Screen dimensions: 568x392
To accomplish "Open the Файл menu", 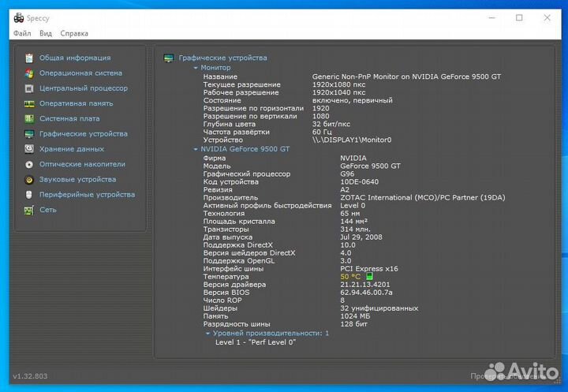I will click(22, 33).
